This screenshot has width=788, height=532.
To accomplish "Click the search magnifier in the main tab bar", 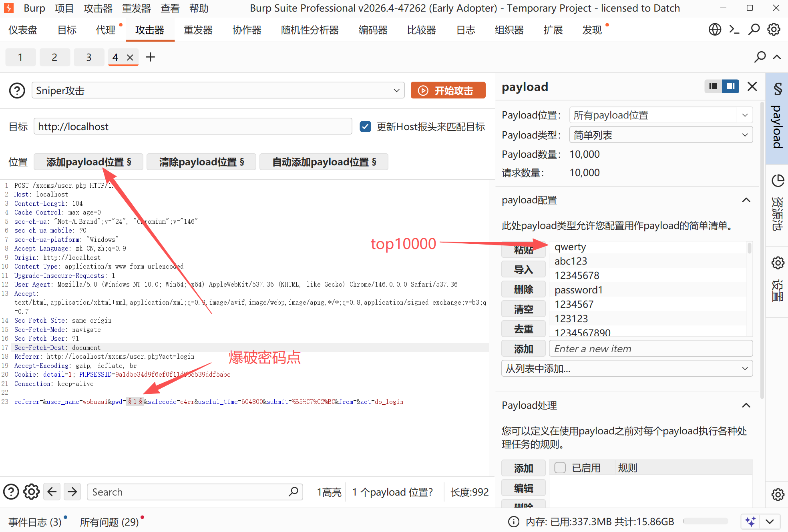I will tap(754, 30).
